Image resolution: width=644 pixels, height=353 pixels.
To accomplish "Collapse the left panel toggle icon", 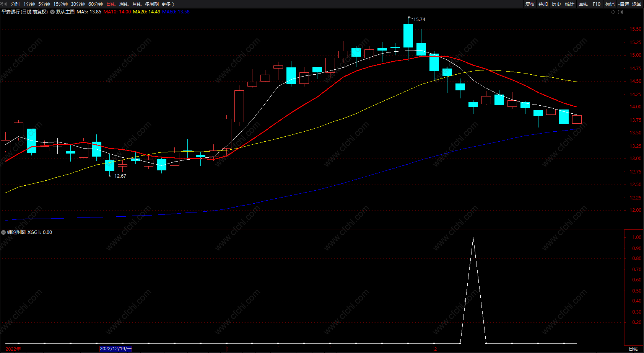I will coord(4,4).
